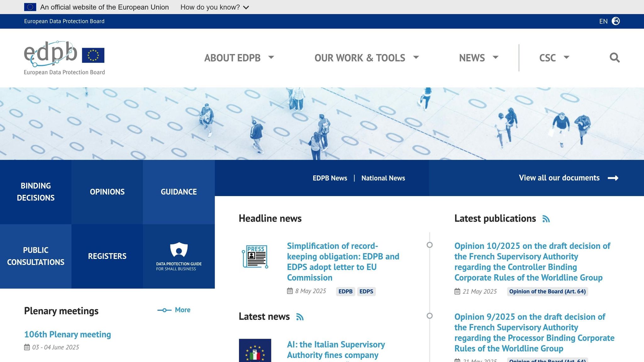Click the Latest publications heading
Viewport: 644px width, 362px height.
(495, 218)
